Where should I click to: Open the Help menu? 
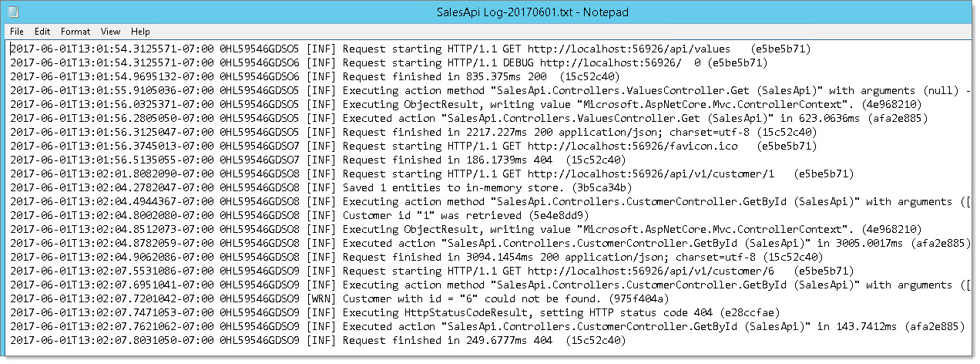tap(140, 32)
